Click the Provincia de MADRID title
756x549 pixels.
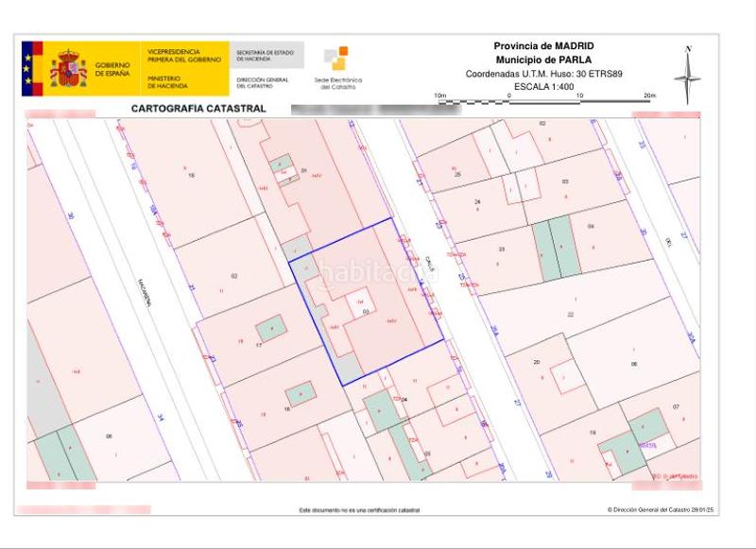point(543,46)
